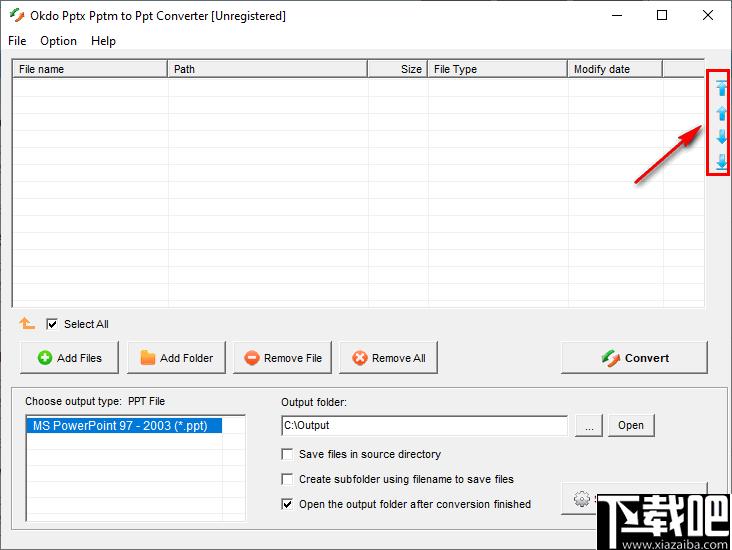This screenshot has width=732, height=550.
Task: Browse output folder with the ... button
Action: tap(589, 425)
